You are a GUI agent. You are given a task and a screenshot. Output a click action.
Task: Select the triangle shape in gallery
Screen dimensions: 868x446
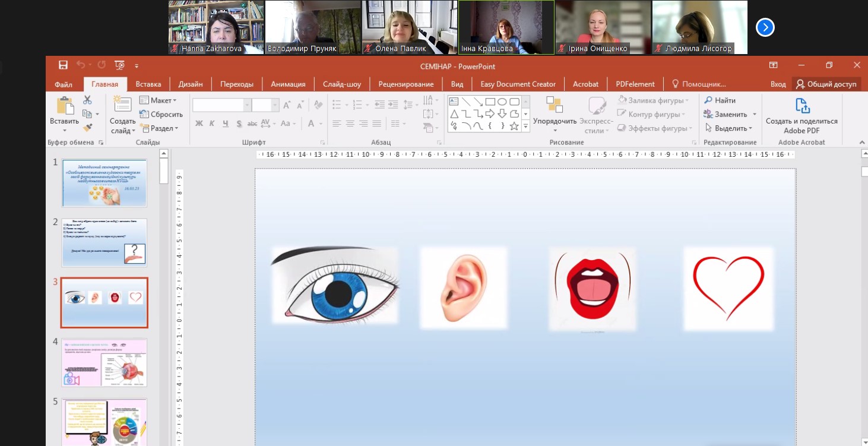[454, 114]
